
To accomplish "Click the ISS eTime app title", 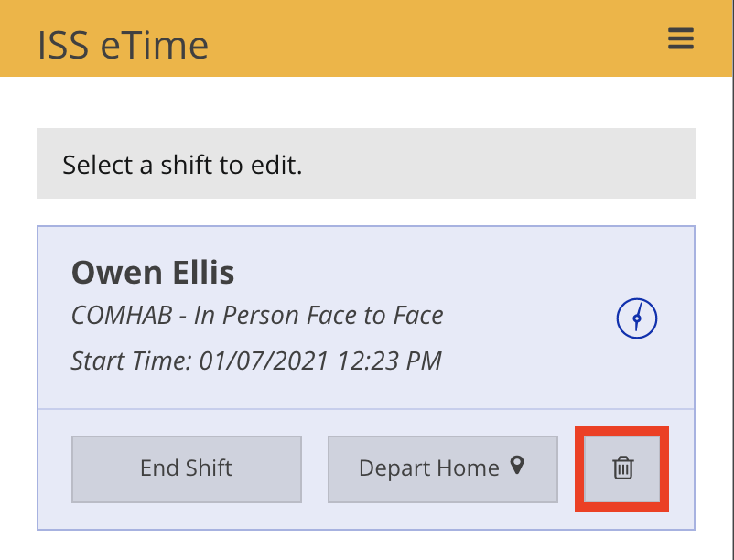I will pyautogui.click(x=123, y=44).
